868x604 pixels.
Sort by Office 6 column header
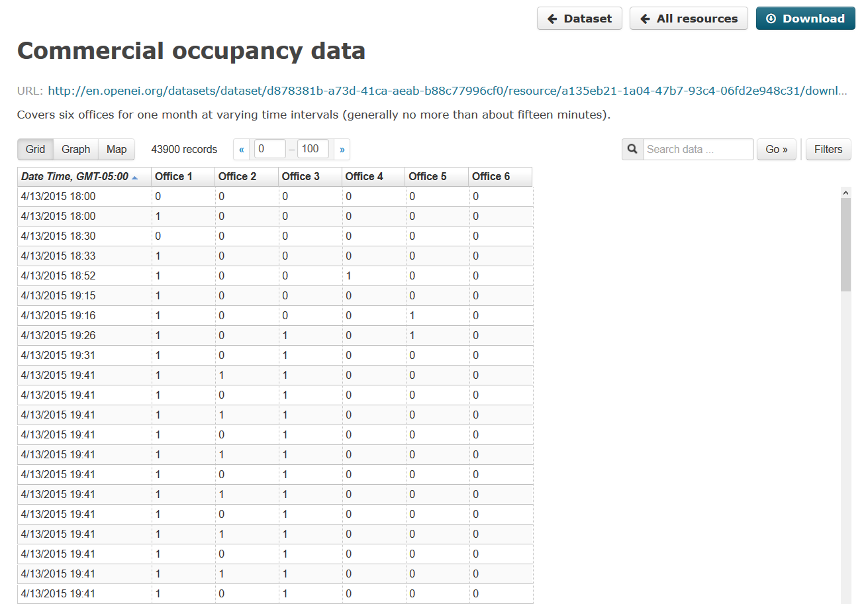coord(491,177)
